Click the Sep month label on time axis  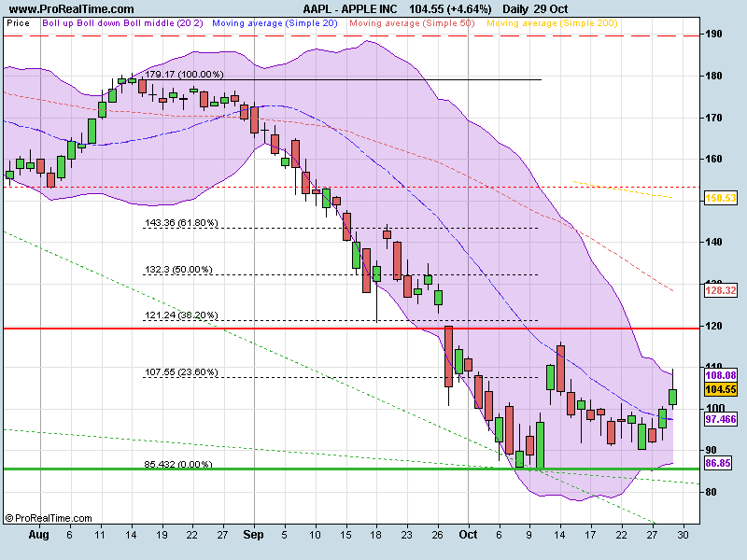coord(253,534)
